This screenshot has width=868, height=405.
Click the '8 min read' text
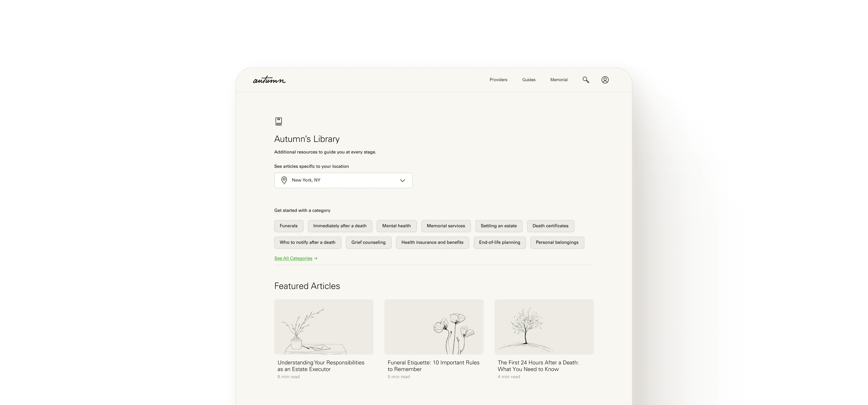pyautogui.click(x=288, y=377)
